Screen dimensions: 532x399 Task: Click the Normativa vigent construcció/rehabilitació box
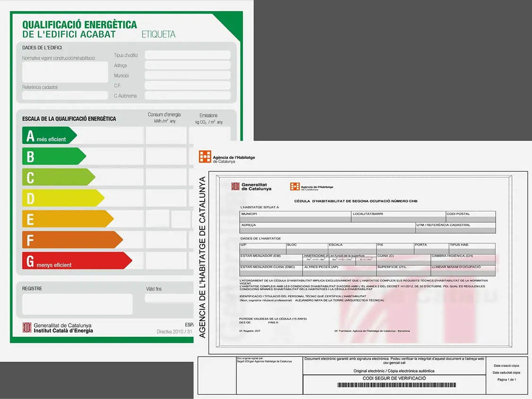[x=65, y=72]
